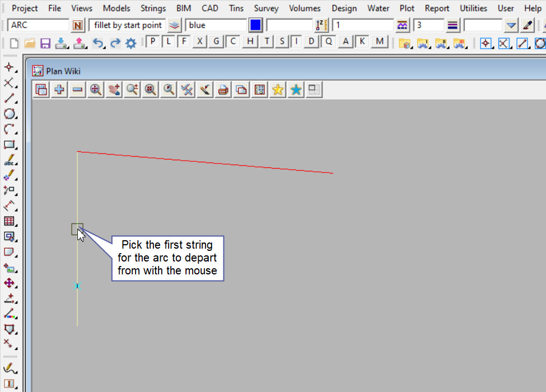Open the Strings menu
This screenshot has height=392, width=546.
point(153,8)
